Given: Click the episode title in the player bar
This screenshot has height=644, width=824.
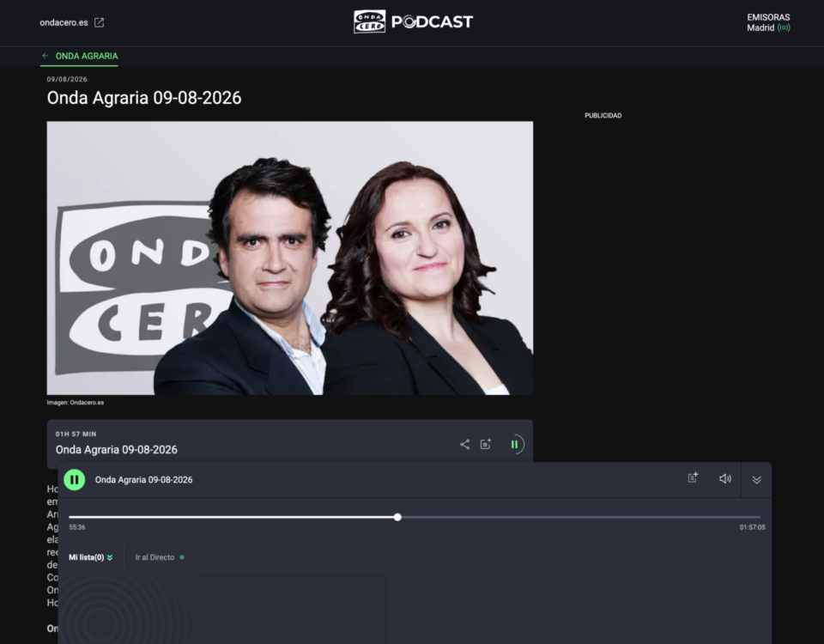Looking at the screenshot, I should (x=143, y=479).
